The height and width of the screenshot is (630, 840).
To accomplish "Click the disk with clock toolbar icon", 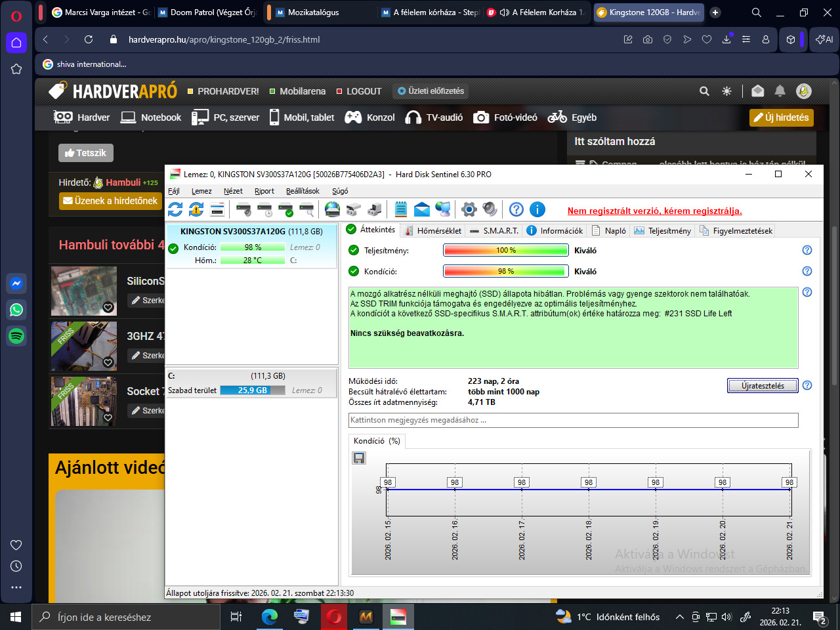I will point(264,210).
